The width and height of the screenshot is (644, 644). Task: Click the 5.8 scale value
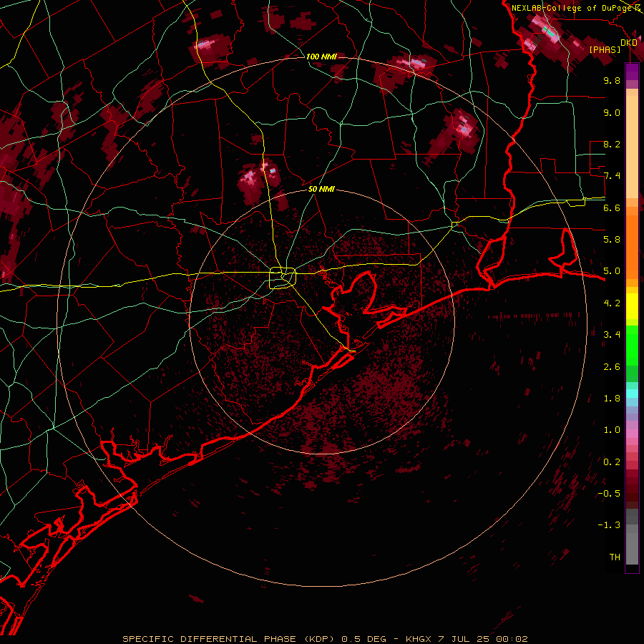(612, 240)
